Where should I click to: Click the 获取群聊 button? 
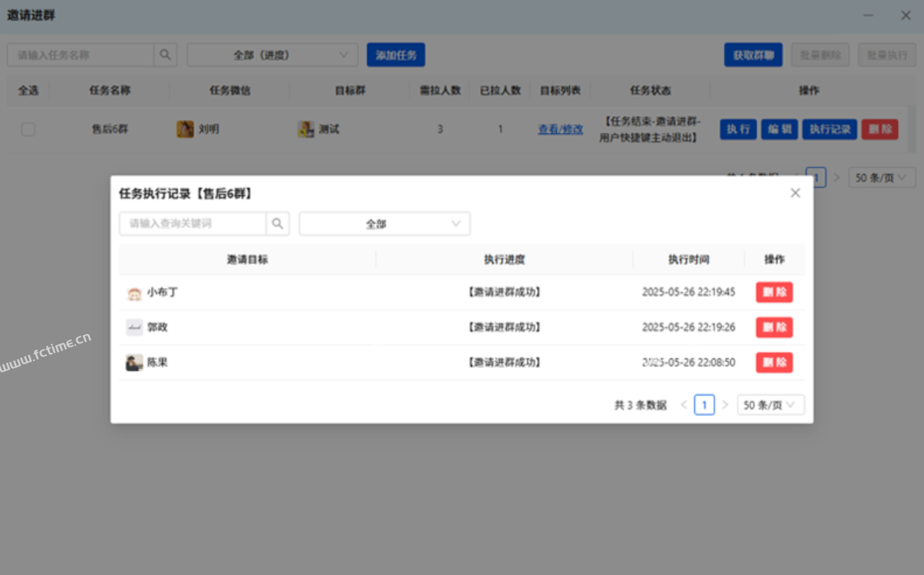tap(753, 54)
